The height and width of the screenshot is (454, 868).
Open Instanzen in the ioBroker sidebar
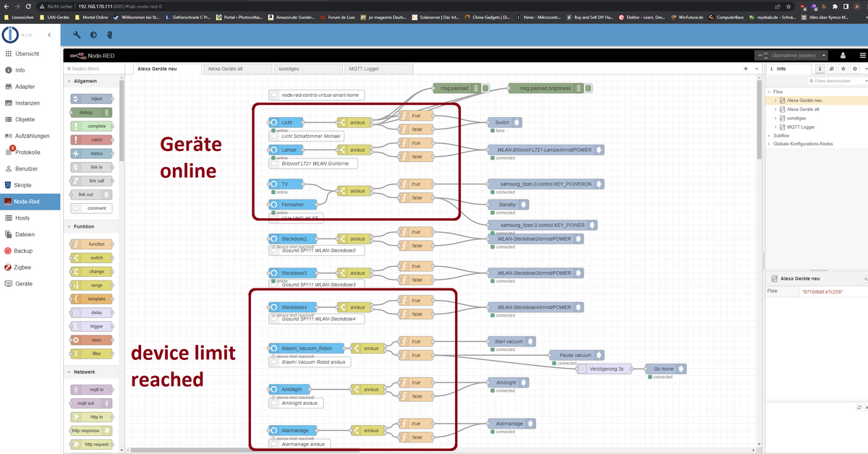pyautogui.click(x=30, y=103)
